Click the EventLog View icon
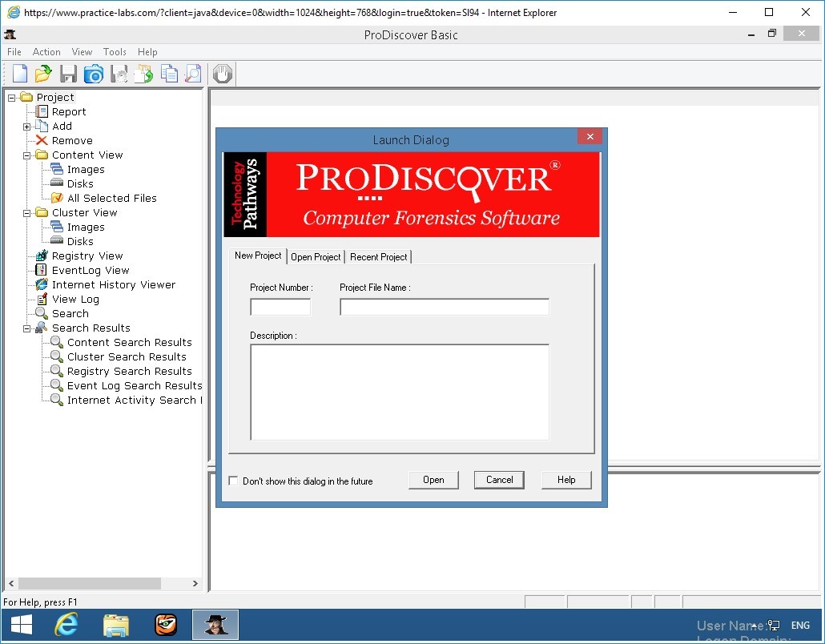The height and width of the screenshot is (644, 825). tap(41, 270)
